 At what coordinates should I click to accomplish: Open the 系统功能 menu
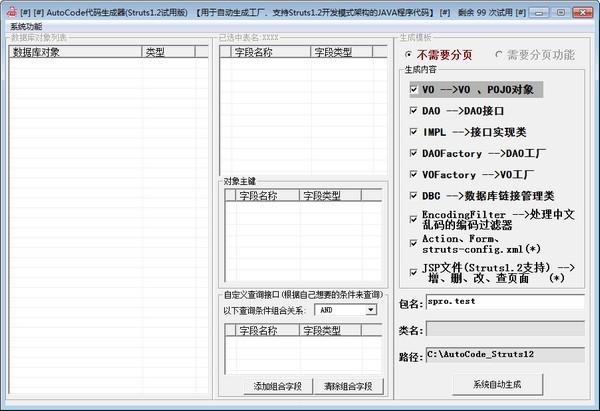[x=26, y=26]
